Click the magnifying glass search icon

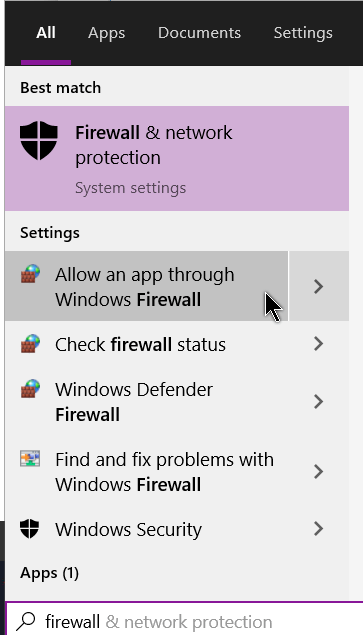click(26, 622)
